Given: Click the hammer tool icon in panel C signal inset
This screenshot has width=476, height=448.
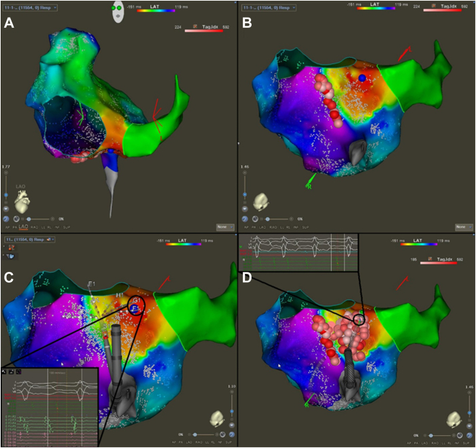Looking at the screenshot, I should click(4, 371).
